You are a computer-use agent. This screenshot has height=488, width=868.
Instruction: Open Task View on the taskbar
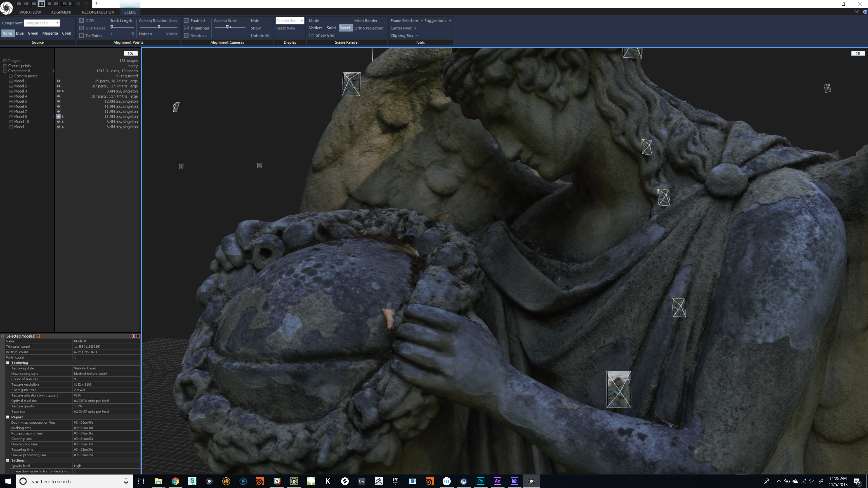pos(141,481)
